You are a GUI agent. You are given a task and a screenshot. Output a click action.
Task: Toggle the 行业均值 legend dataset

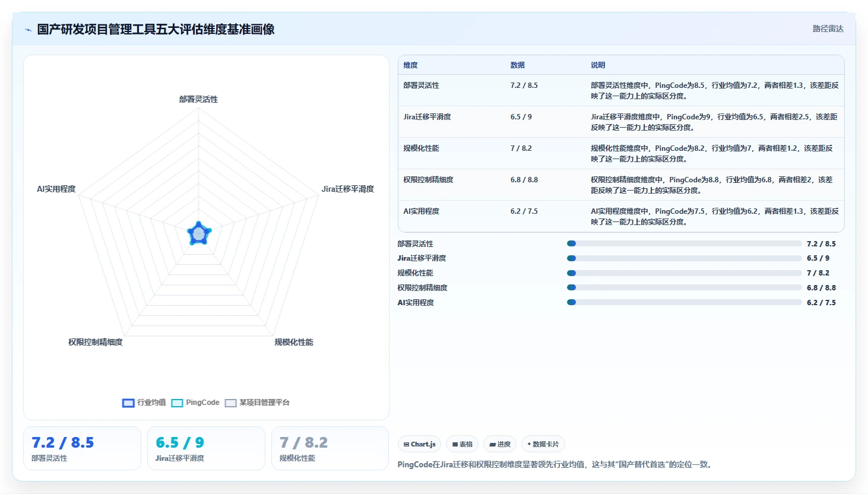click(144, 403)
